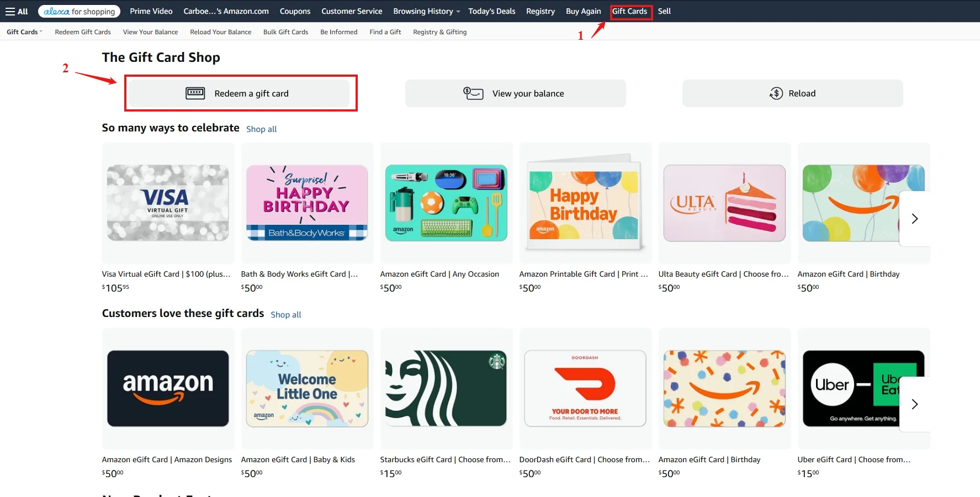Screen dimensions: 980x497
Task: Click the Redeem a gift card button
Action: click(x=240, y=93)
